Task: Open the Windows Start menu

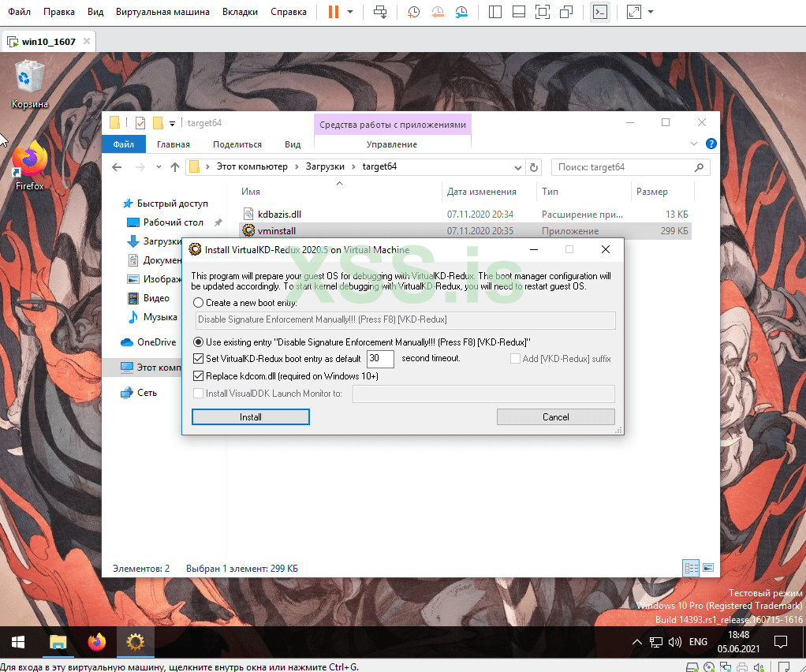Action: click(18, 642)
